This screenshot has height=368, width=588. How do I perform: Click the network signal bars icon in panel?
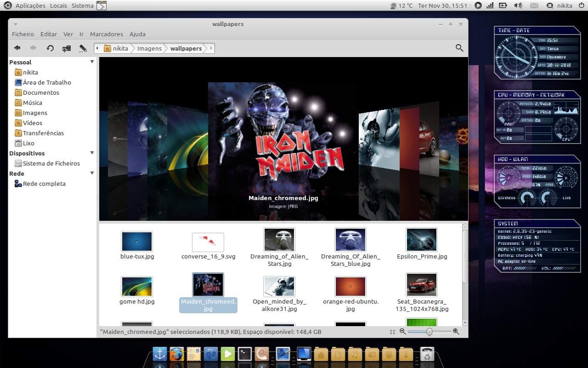[x=490, y=6]
